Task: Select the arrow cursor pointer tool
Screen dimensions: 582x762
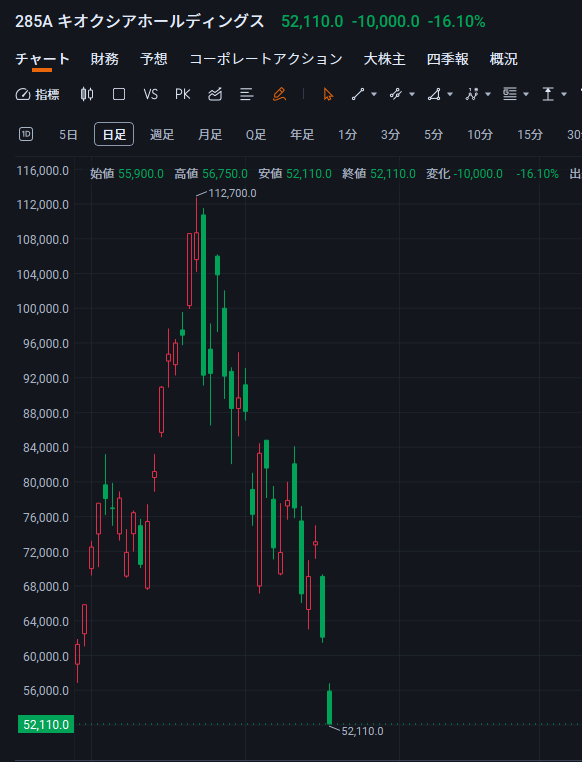Action: [328, 94]
